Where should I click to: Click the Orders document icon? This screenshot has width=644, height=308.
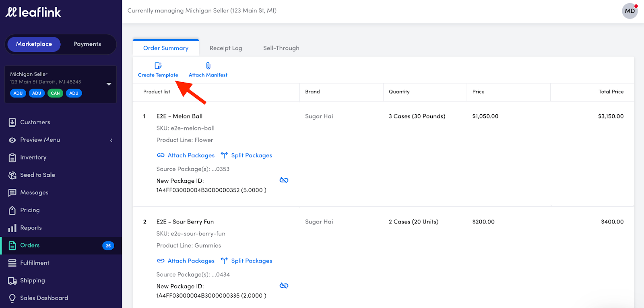point(12,246)
